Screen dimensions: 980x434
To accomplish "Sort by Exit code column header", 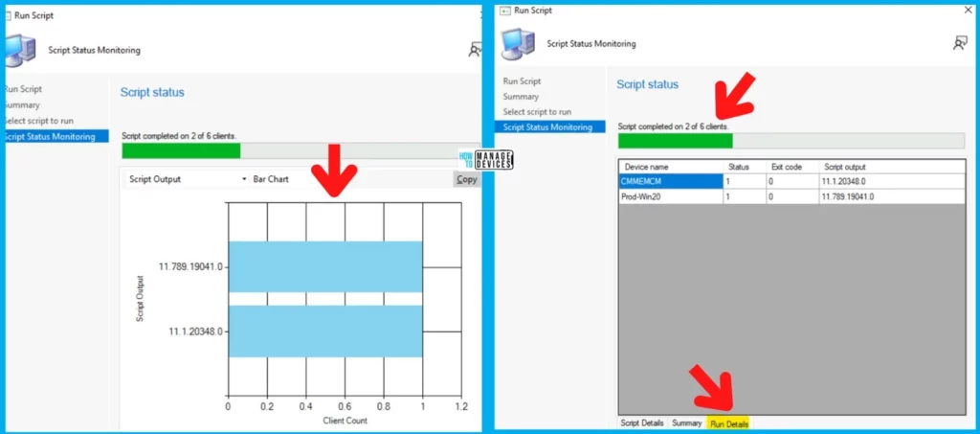I will pos(792,167).
